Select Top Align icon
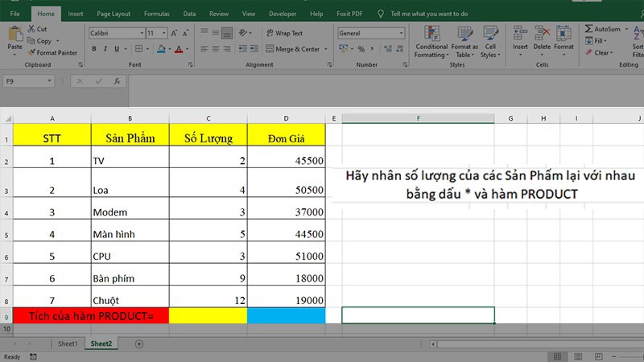Viewport: 644px width, 362px height. pyautogui.click(x=204, y=33)
